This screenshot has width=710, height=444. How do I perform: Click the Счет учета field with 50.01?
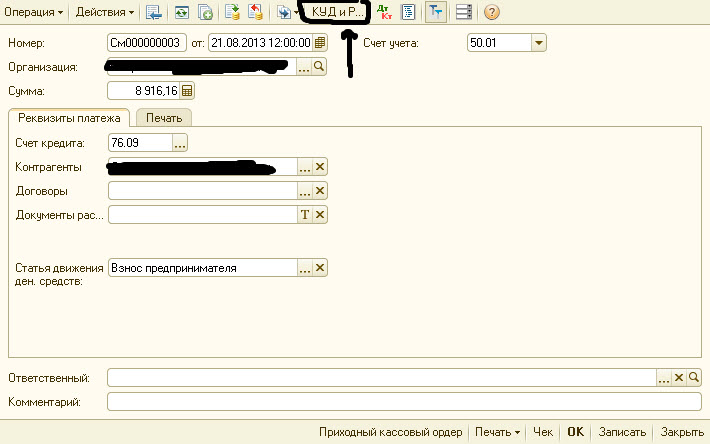(499, 43)
